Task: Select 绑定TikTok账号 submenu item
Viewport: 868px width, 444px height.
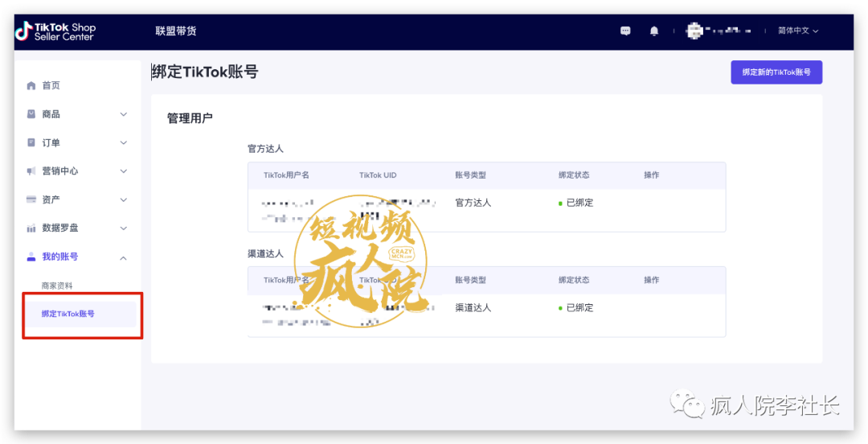Action: (82, 314)
